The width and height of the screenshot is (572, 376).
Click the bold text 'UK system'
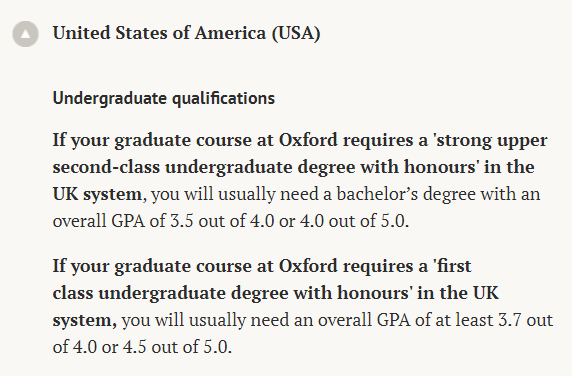(97, 194)
